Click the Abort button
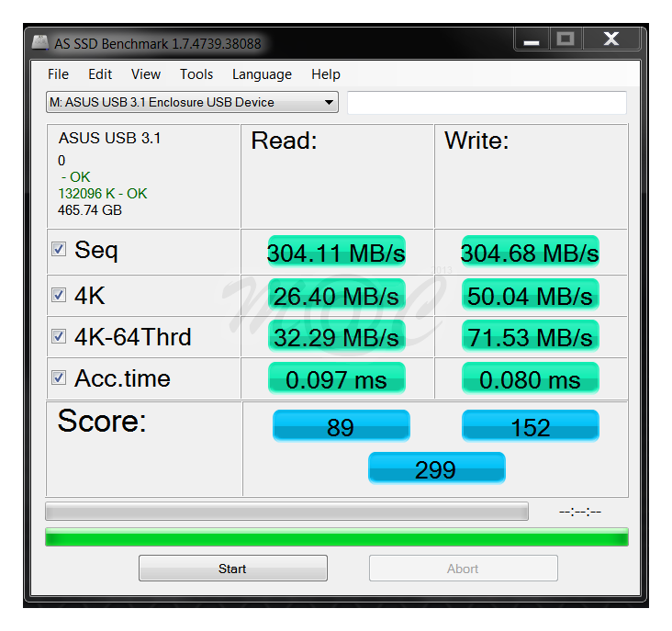This screenshot has width=672, height=631. point(464,569)
